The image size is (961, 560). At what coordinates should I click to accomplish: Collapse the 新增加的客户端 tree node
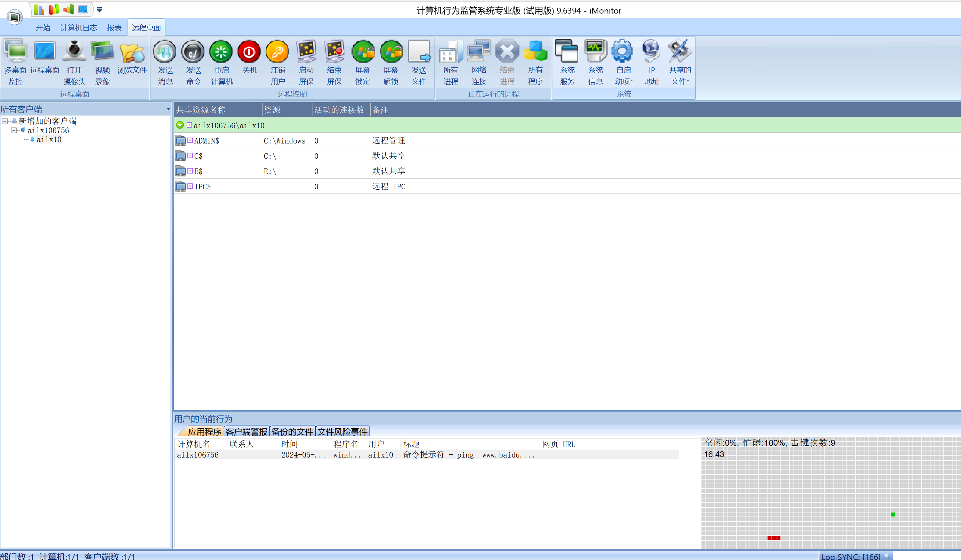coord(5,121)
